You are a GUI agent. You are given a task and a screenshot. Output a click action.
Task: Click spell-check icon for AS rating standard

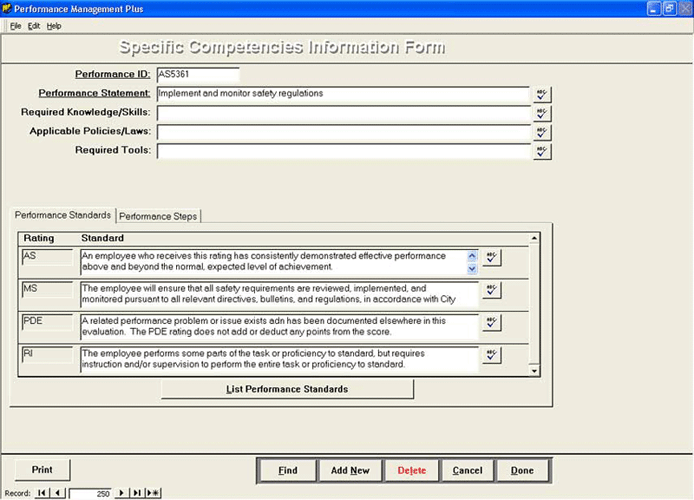pos(492,258)
